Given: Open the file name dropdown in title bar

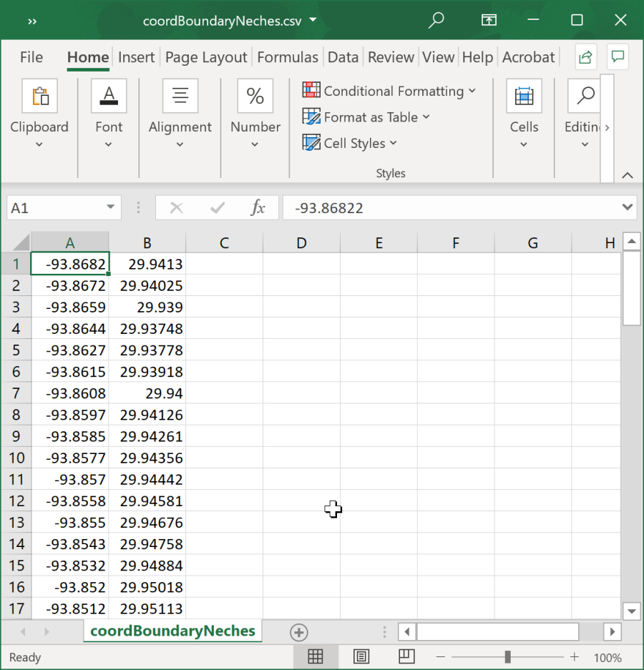Looking at the screenshot, I should pos(313,19).
